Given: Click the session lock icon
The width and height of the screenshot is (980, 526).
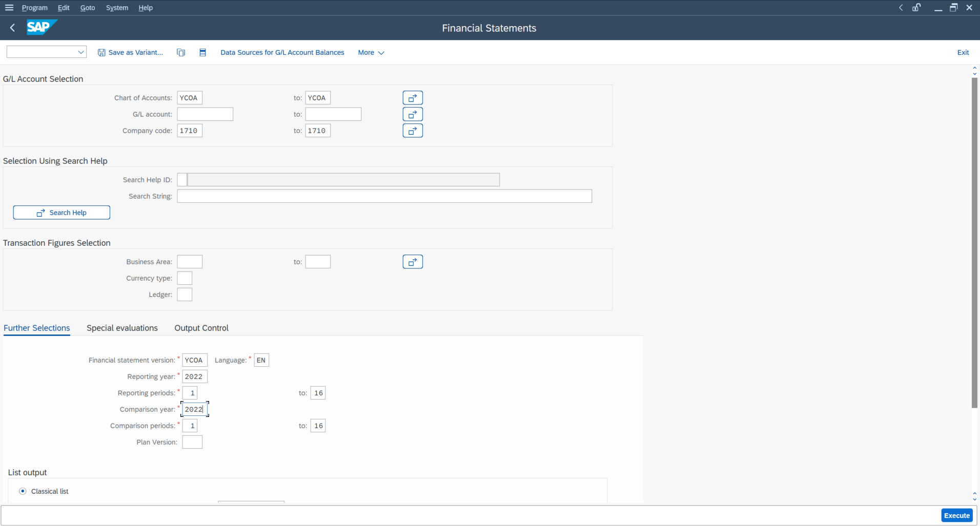Looking at the screenshot, I should pos(917,7).
